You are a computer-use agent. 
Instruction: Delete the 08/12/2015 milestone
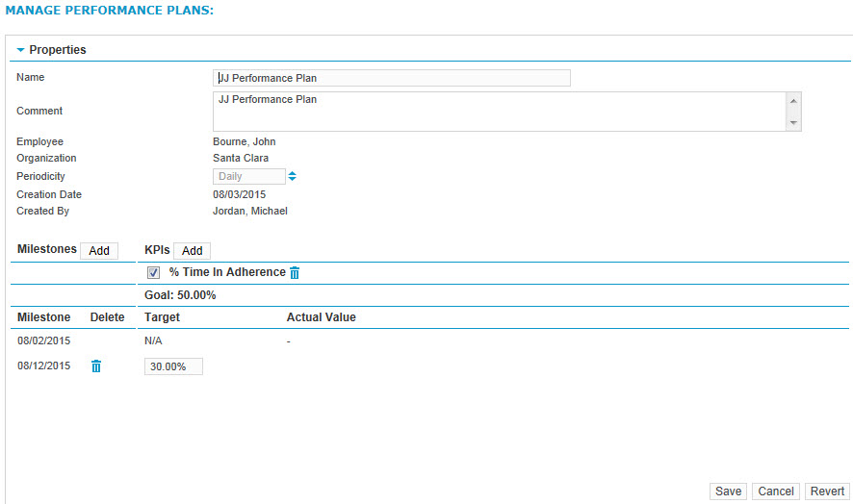pyautogui.click(x=96, y=365)
